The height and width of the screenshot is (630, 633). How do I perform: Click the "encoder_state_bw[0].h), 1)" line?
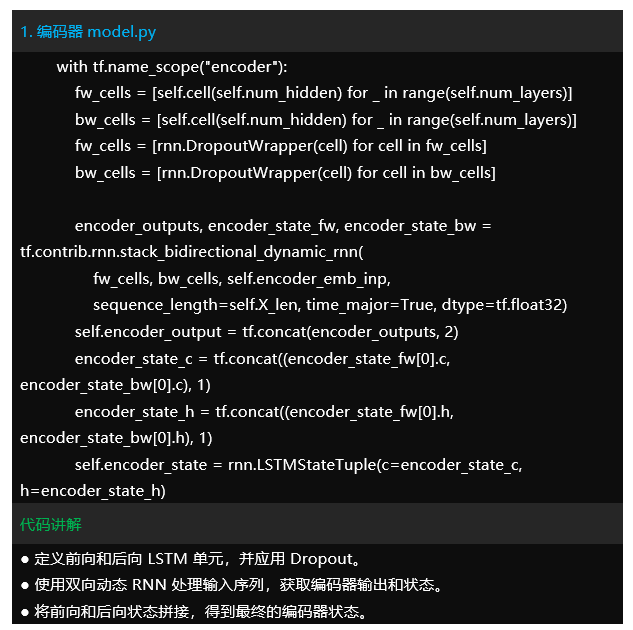(116, 437)
